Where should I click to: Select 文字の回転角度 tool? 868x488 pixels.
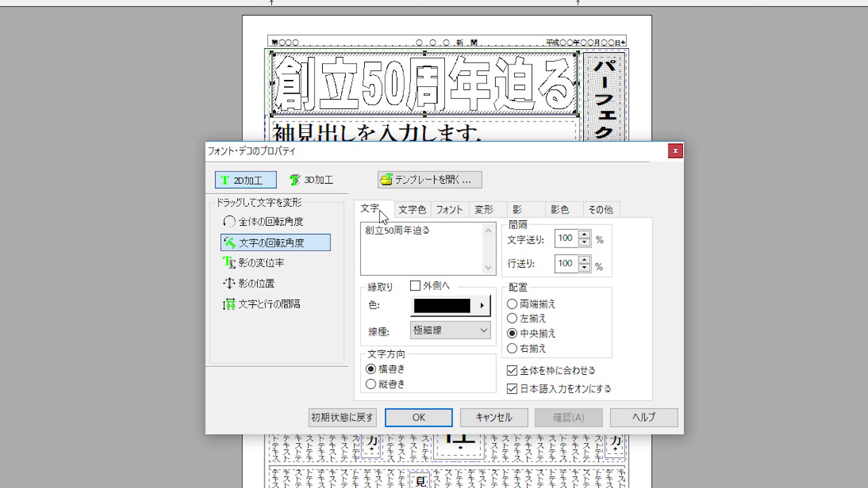click(x=230, y=243)
